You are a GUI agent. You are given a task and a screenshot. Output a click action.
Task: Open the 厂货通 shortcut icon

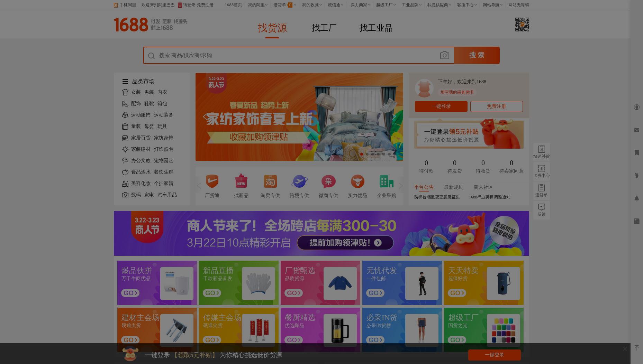click(x=212, y=181)
